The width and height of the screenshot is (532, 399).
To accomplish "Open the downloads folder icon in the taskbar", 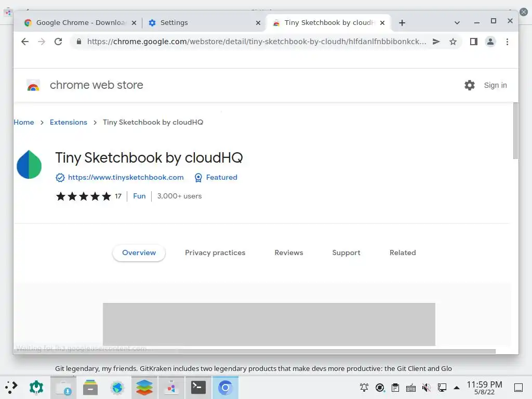I will [x=63, y=388].
